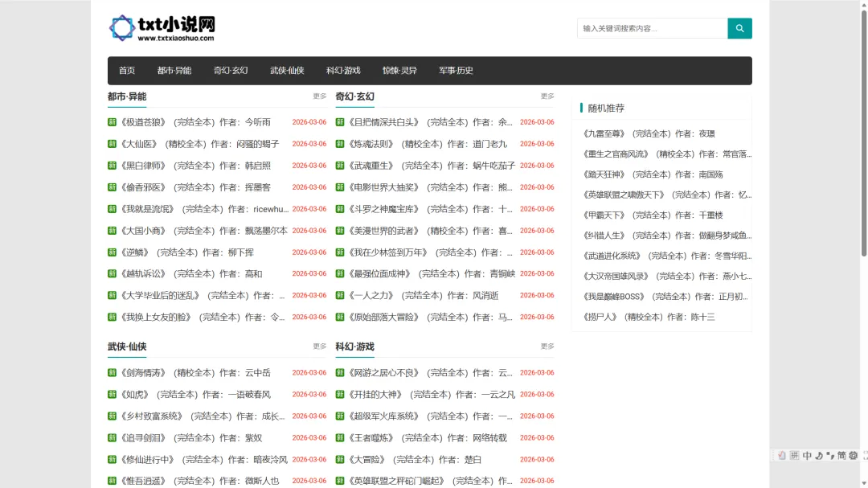Open novel 《美漫世界的武者》 link
Viewport: 868px width, 488px height.
[429, 231]
